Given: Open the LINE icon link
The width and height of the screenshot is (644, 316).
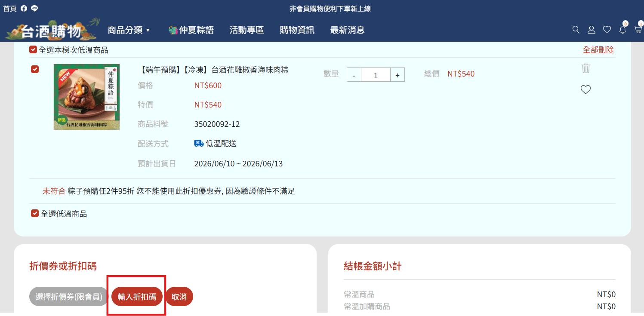Looking at the screenshot, I should [x=34, y=8].
